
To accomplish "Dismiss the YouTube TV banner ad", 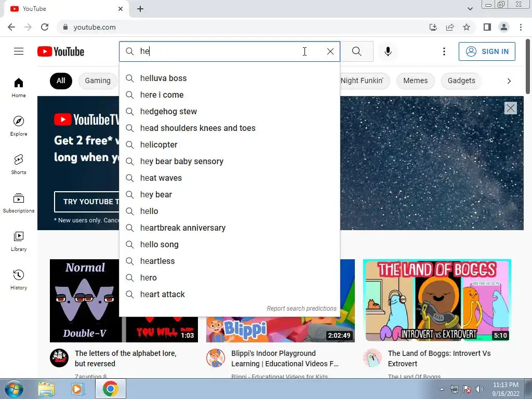I will pyautogui.click(x=510, y=108).
